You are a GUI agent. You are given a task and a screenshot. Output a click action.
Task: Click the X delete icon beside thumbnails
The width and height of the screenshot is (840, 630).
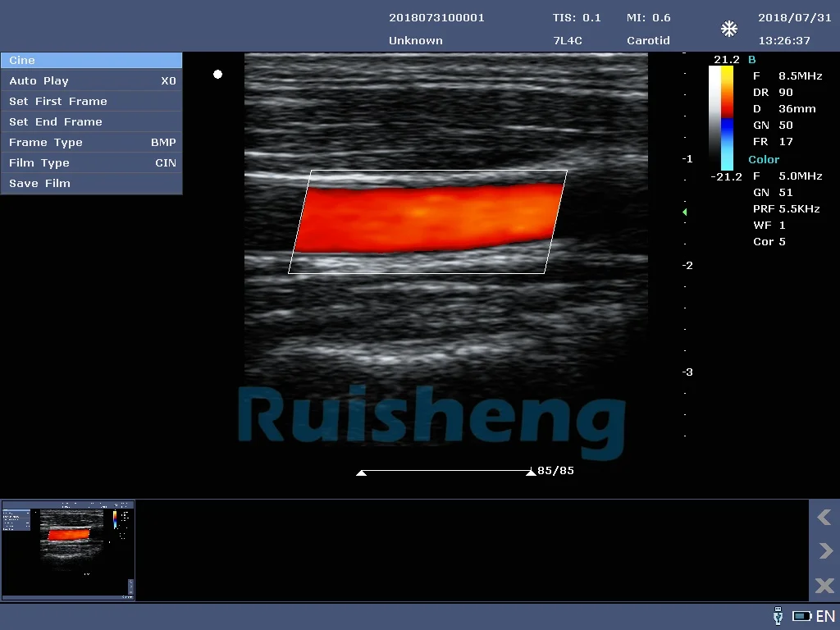824,586
